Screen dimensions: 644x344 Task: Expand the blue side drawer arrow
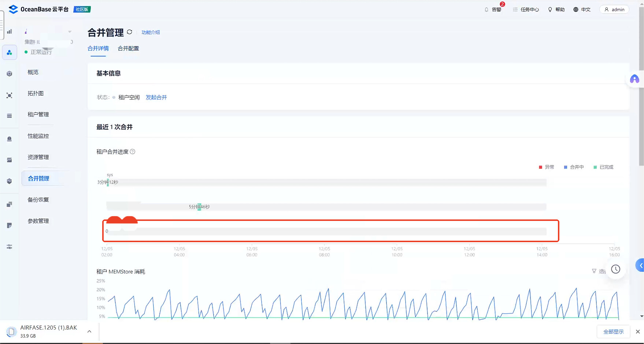point(640,266)
